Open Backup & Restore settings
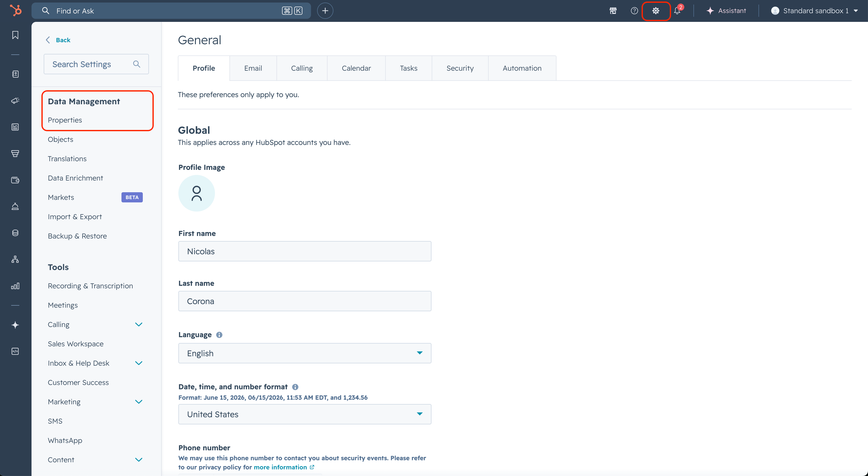The width and height of the screenshot is (868, 476). tap(77, 236)
